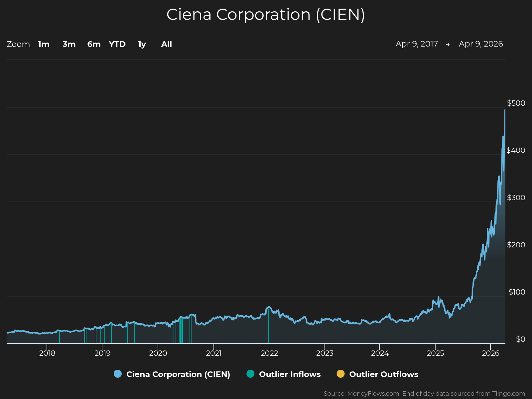This screenshot has width=532, height=399.
Task: Click the $400 y-axis label
Action: click(x=516, y=150)
